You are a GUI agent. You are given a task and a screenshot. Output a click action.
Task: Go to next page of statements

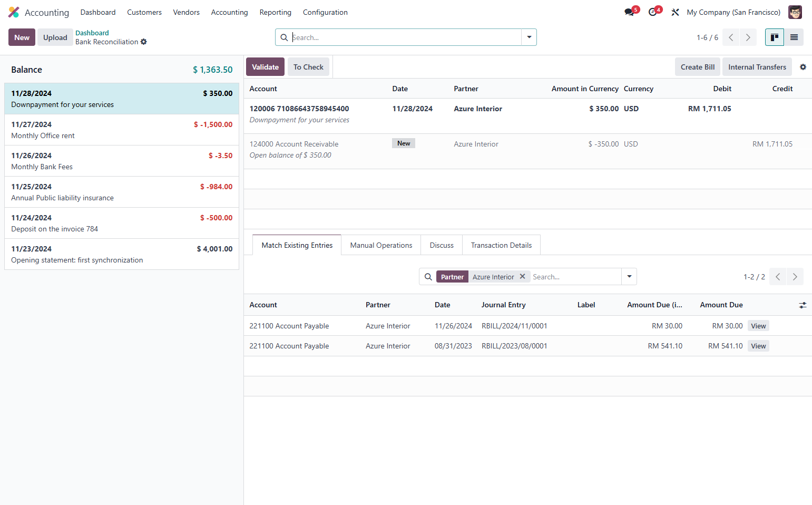point(748,37)
